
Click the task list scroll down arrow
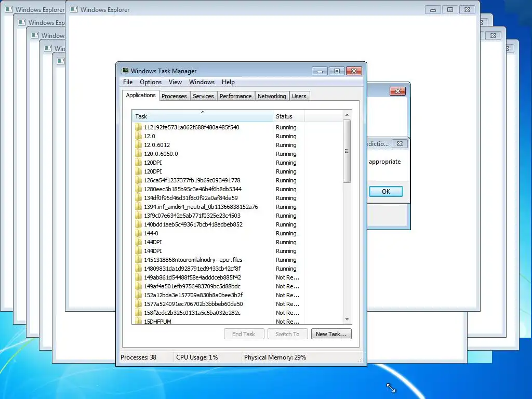[x=347, y=320]
